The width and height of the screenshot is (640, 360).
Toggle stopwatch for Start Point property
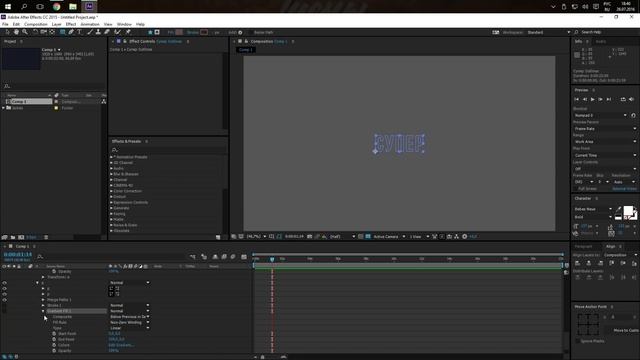[54, 333]
